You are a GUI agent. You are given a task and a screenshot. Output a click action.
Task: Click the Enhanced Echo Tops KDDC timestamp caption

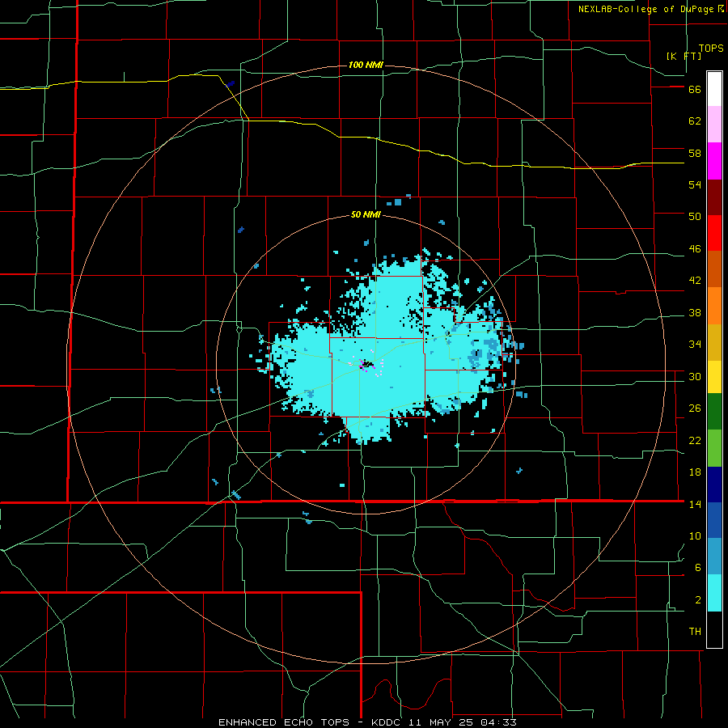pos(367,722)
